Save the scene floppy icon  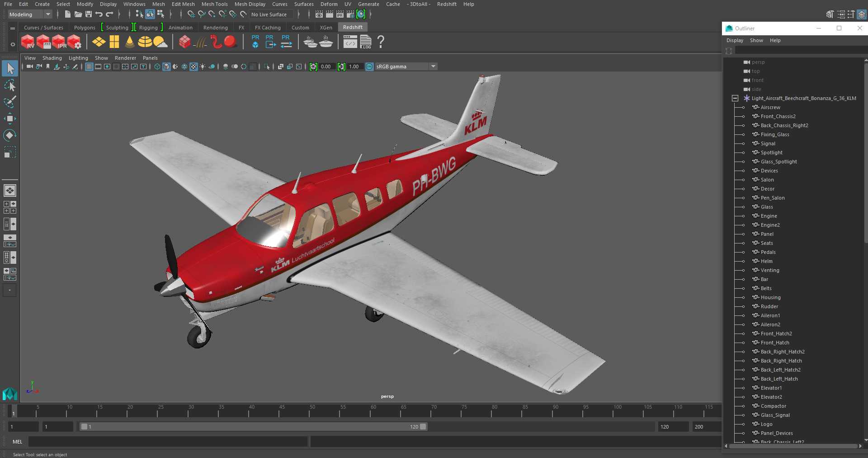[89, 14]
